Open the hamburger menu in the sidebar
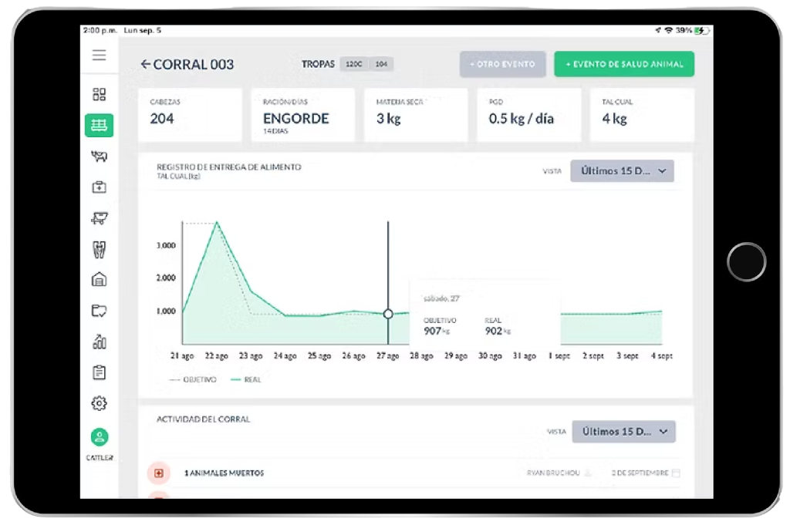The width and height of the screenshot is (790, 532). coord(99,56)
